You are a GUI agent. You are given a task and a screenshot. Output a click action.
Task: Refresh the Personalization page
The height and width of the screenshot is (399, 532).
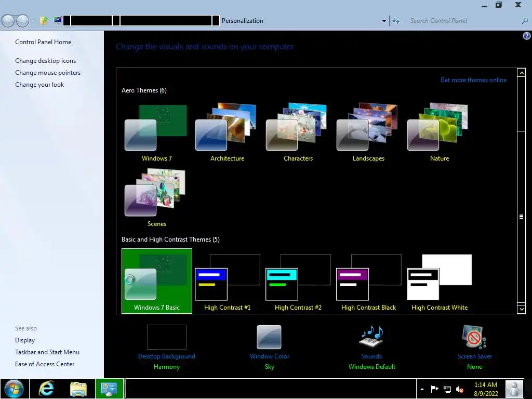coord(395,21)
